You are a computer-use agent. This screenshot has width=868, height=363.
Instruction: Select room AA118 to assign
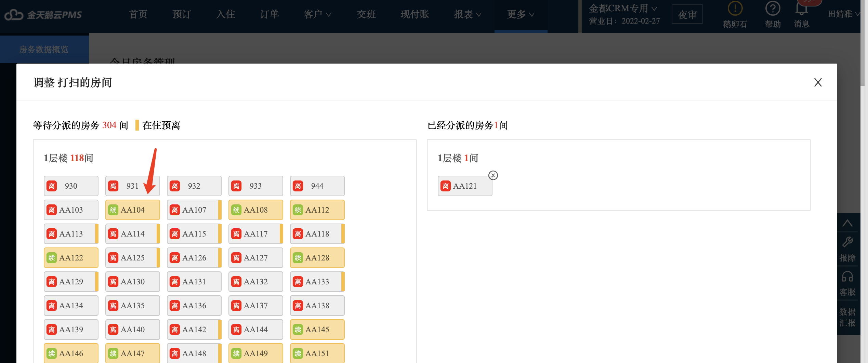[x=317, y=234]
